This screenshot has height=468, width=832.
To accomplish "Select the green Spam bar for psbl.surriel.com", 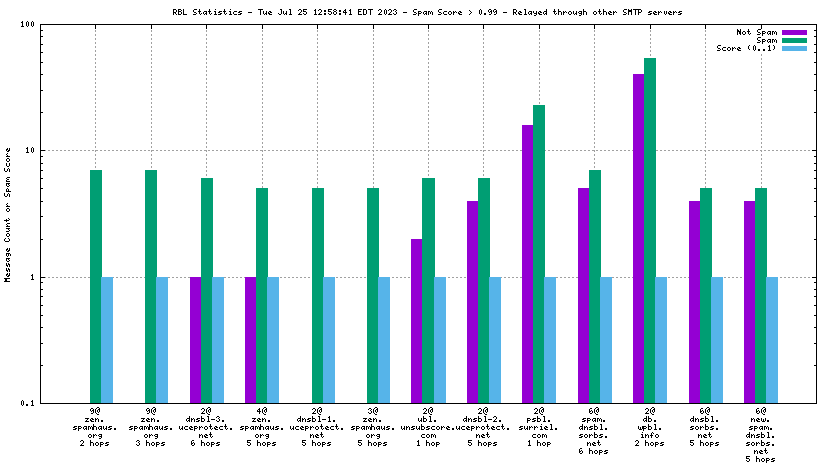I will pyautogui.click(x=539, y=254).
